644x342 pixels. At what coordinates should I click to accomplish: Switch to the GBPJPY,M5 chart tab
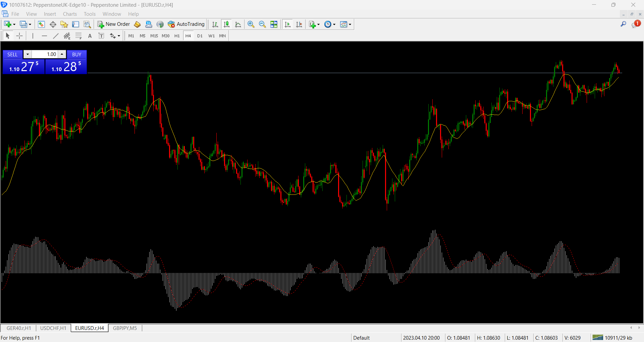(x=125, y=328)
